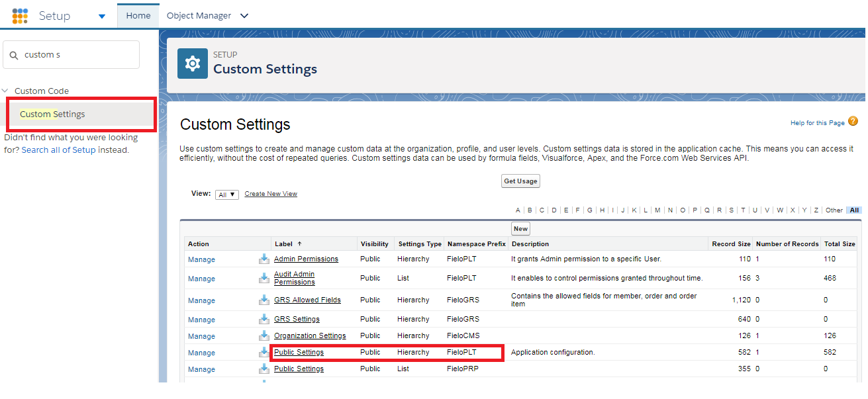Filter list by letter Z

point(816,210)
